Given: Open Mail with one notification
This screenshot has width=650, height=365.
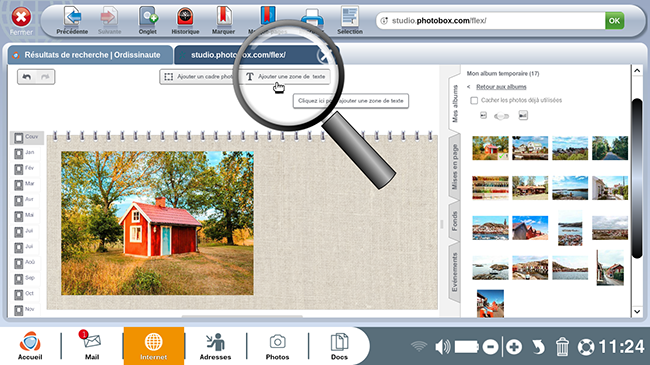Looking at the screenshot, I should click(x=92, y=346).
